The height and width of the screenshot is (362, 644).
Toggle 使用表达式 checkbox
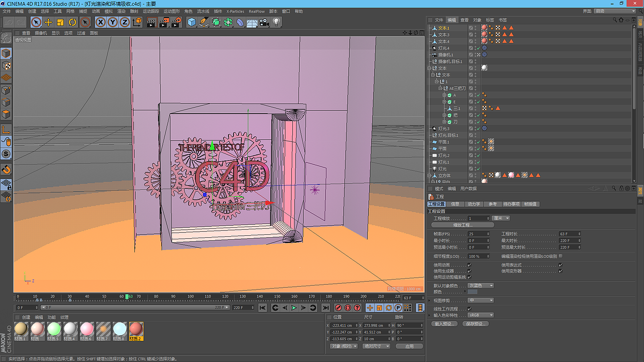point(560,265)
